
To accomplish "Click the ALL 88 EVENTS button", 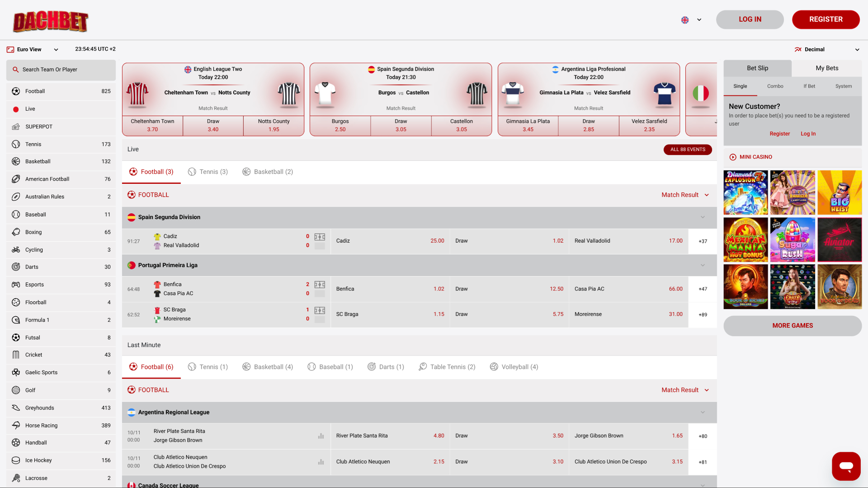I will [x=688, y=149].
